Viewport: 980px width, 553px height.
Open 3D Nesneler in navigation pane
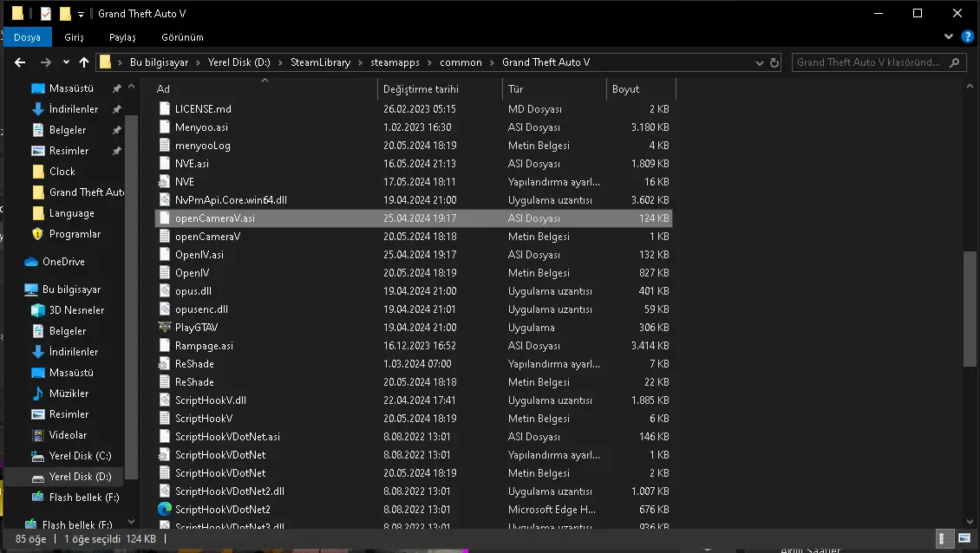tap(76, 310)
